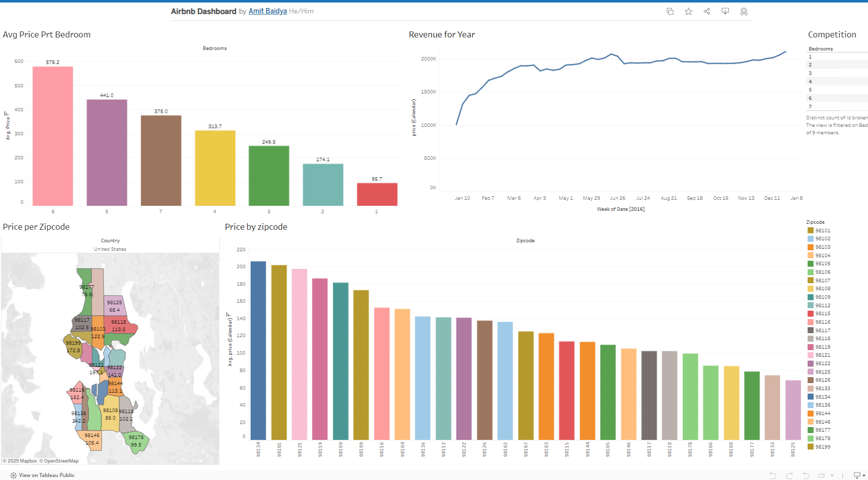This screenshot has height=480, width=868.
Task: Click the light pink 98121 zipcode bar
Action: (x=299, y=354)
